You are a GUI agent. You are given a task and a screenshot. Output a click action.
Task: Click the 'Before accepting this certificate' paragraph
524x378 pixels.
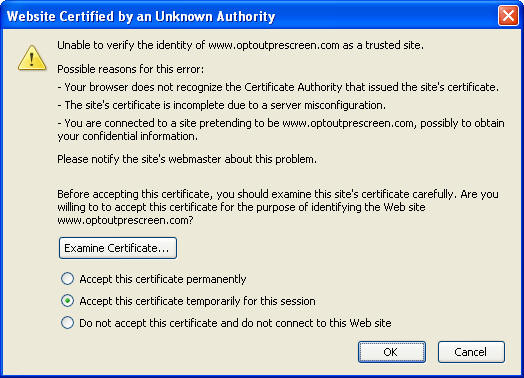[x=278, y=207]
